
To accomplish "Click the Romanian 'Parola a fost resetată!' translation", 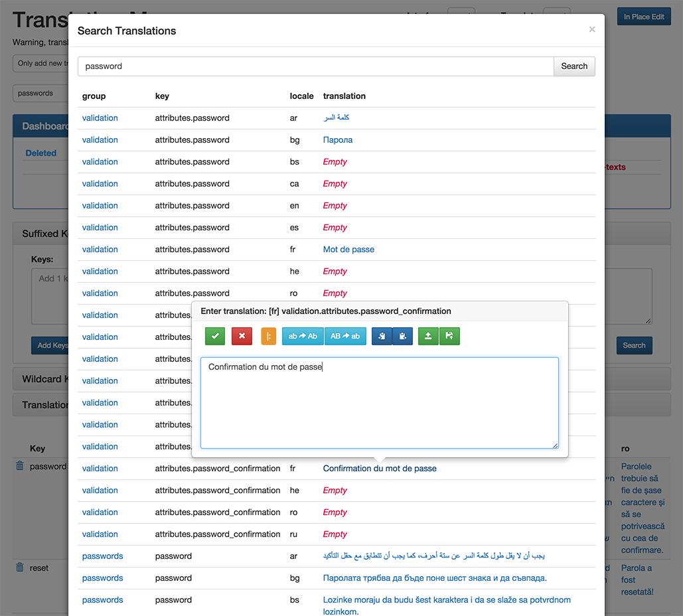I will point(637,579).
